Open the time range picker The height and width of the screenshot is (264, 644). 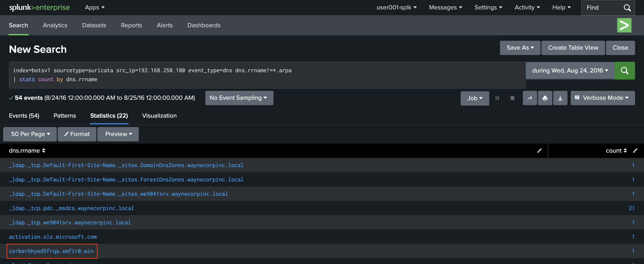tap(570, 70)
